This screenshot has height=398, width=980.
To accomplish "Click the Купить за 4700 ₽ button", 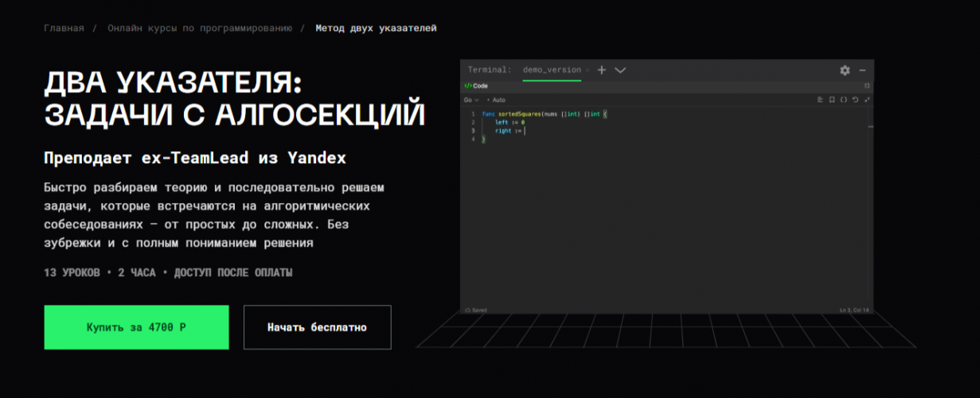I will click(136, 327).
